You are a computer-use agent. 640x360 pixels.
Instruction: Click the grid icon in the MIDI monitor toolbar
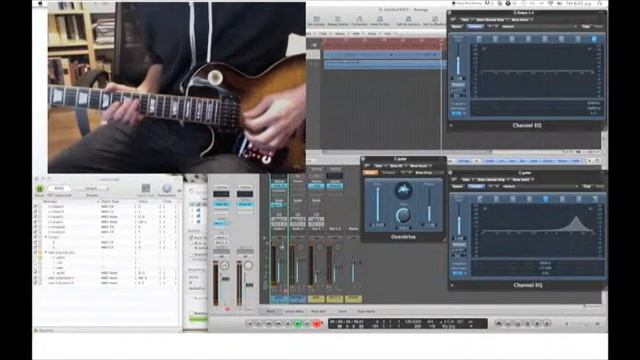146,188
